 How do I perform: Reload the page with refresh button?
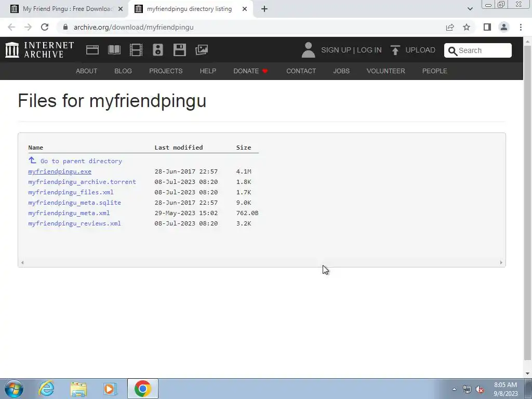(45, 27)
